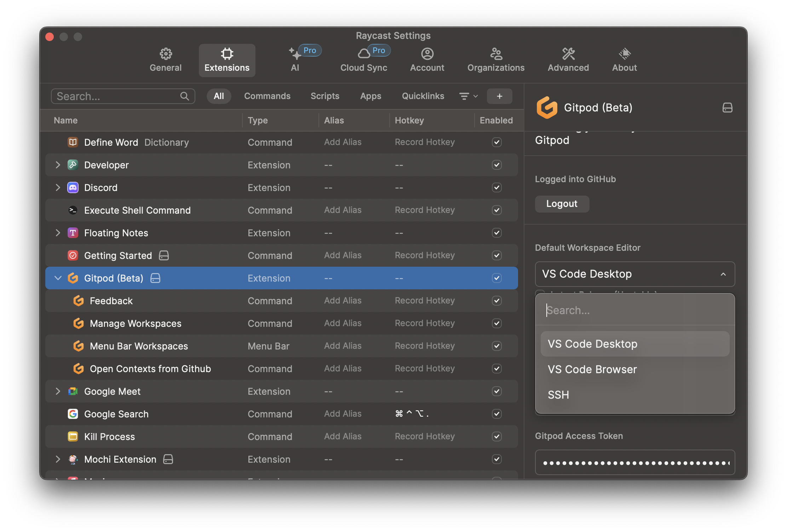Click the Google Search icon

73,414
